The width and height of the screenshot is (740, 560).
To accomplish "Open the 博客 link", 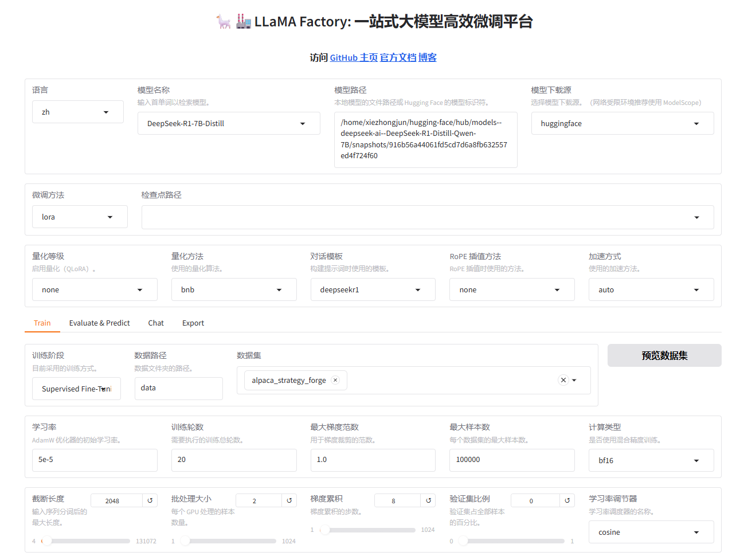I will [x=428, y=57].
